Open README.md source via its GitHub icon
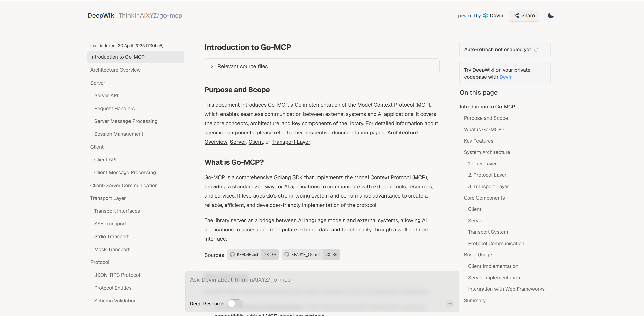 coord(232,254)
